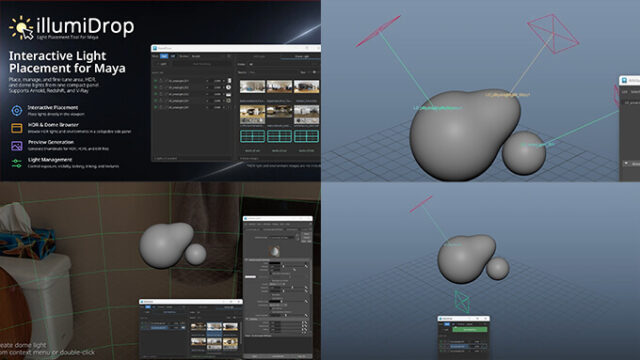Image resolution: width=640 pixels, height=360 pixels.
Task: Click the first HDR thumbnail in the bathroom-scene illumiDrop window
Action: (x=198, y=327)
